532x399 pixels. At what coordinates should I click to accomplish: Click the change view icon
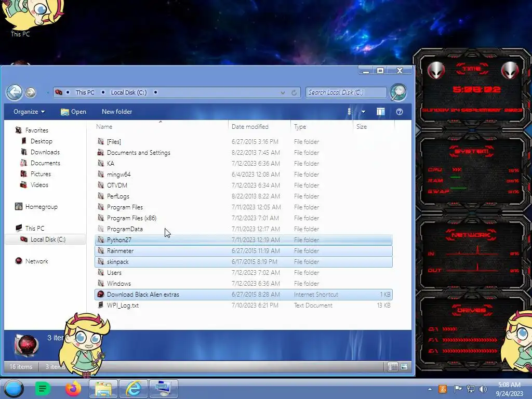tap(350, 112)
